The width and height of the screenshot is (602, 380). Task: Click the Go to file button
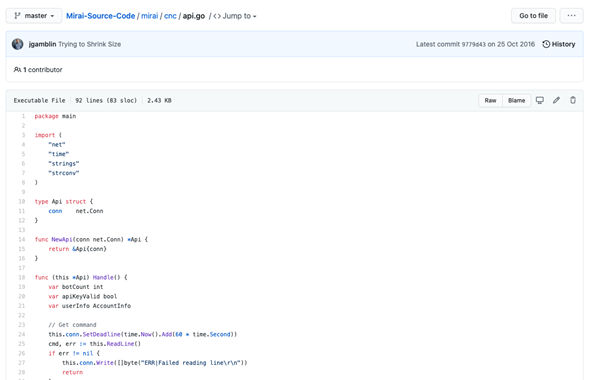(x=533, y=16)
